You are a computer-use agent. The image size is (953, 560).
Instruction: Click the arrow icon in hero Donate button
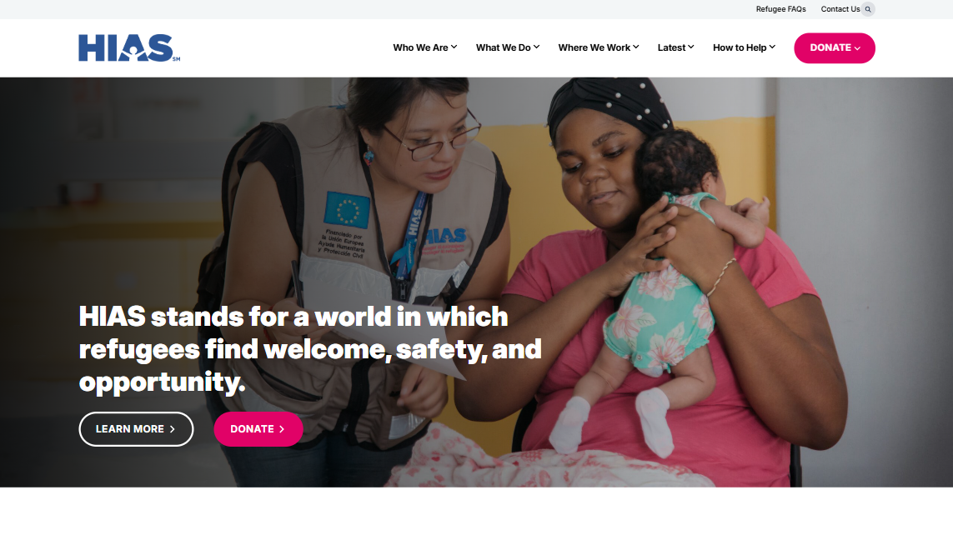pos(282,429)
